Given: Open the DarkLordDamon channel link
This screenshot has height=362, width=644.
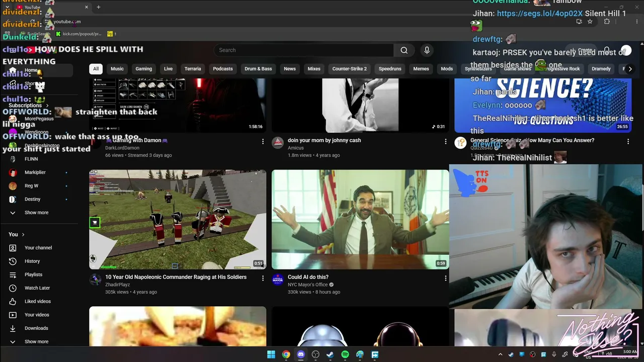Looking at the screenshot, I should click(x=122, y=148).
